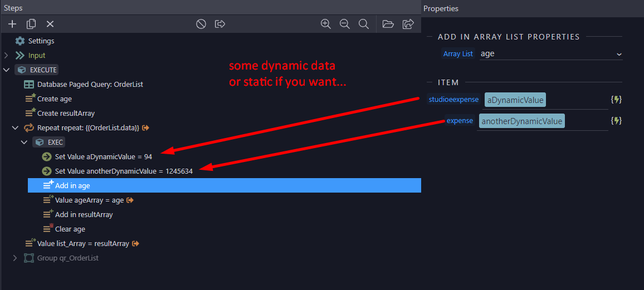Open the Array List dropdown

[551, 54]
